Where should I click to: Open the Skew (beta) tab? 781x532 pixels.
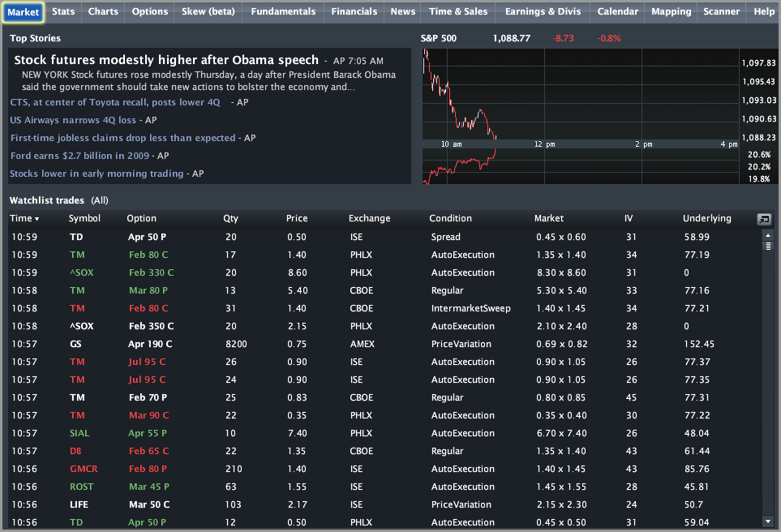coord(208,11)
